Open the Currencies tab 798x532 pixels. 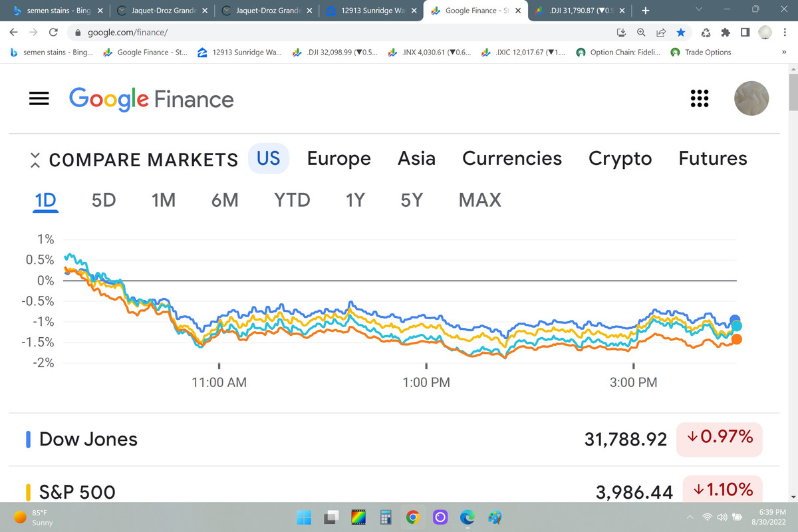click(512, 158)
